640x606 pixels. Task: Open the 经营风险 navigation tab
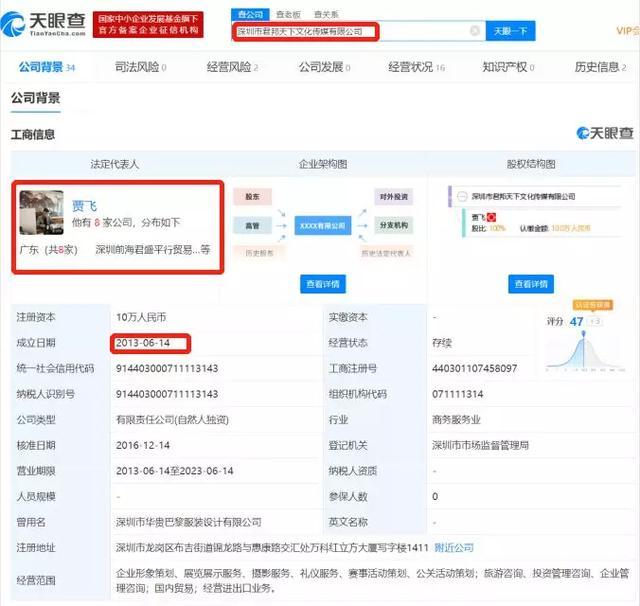point(232,67)
